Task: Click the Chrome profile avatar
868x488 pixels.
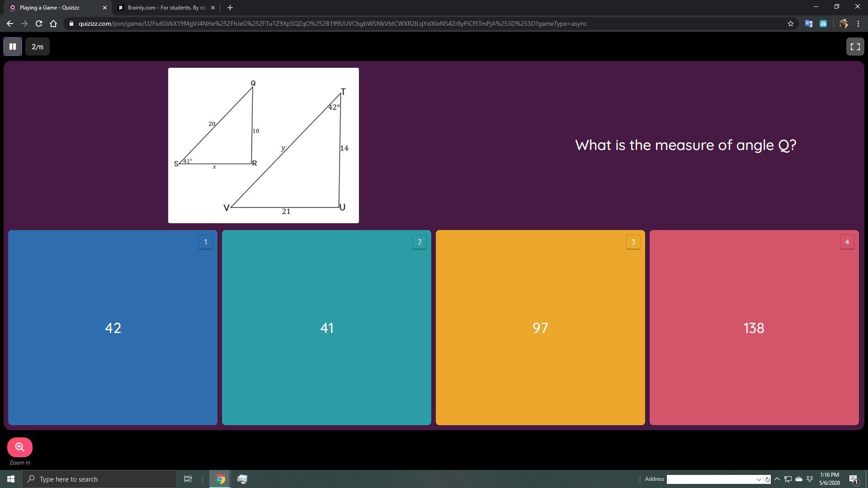Action: click(843, 23)
